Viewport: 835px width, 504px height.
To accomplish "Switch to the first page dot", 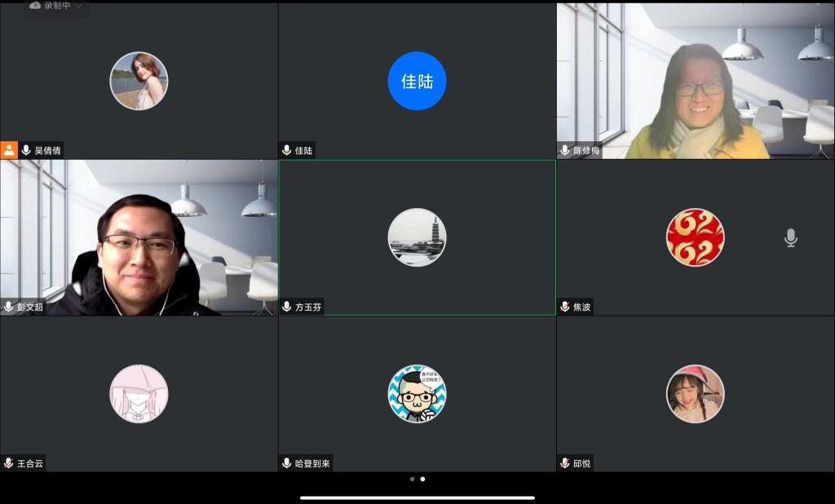I will click(x=412, y=480).
